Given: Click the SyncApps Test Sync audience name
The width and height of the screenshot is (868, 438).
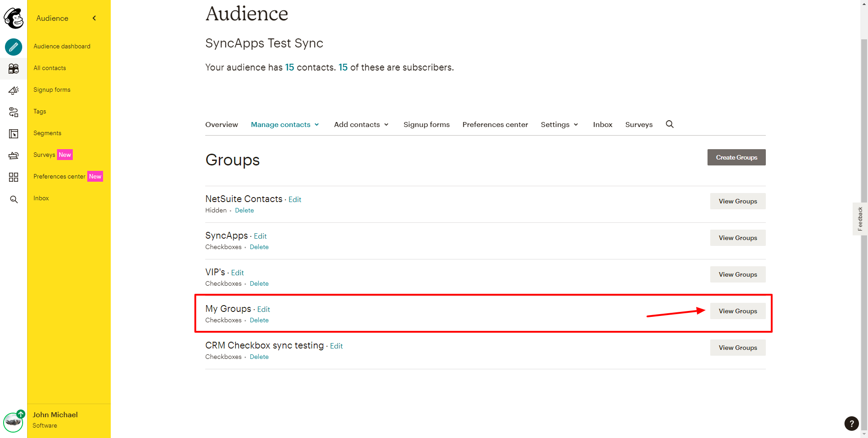Looking at the screenshot, I should pyautogui.click(x=264, y=43).
